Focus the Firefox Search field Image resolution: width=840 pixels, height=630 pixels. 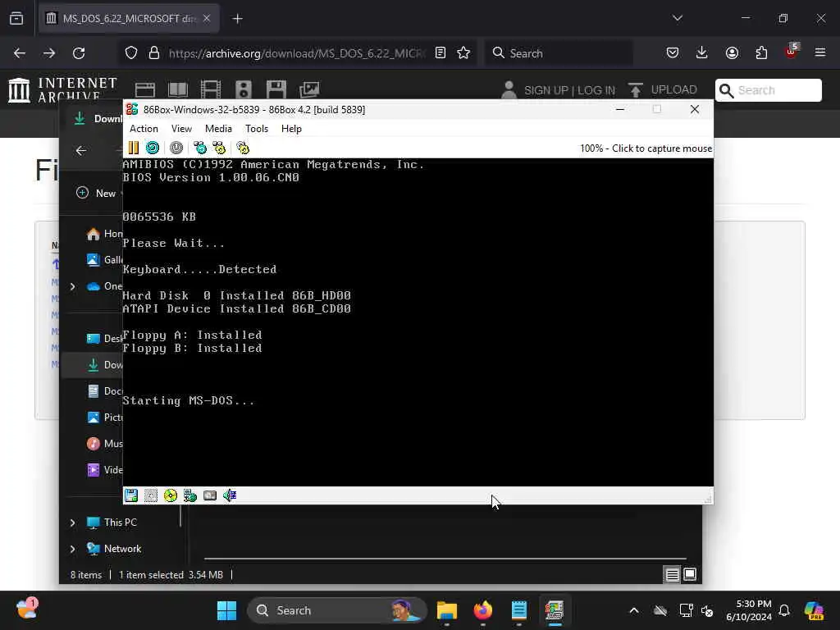click(x=559, y=53)
